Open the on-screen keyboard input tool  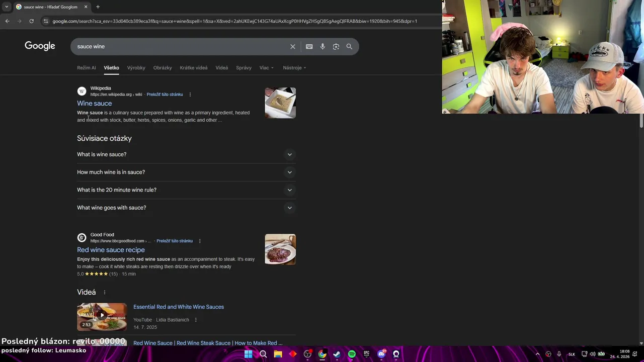[x=309, y=46]
